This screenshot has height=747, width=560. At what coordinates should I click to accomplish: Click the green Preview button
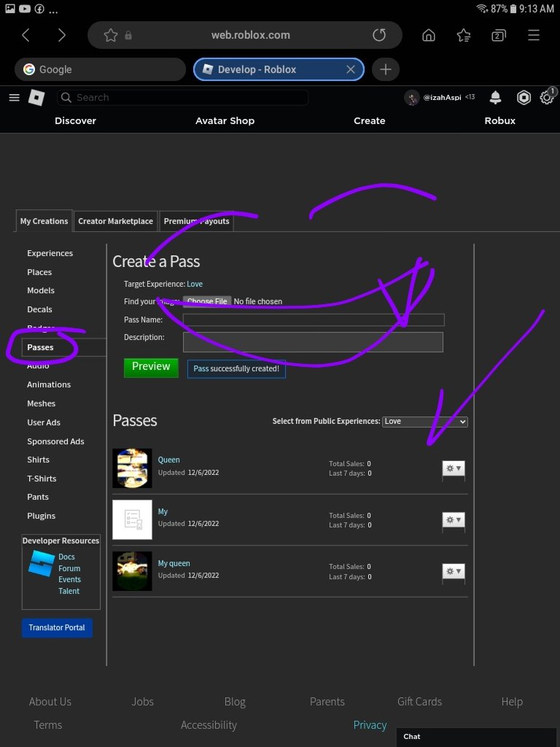coord(151,368)
